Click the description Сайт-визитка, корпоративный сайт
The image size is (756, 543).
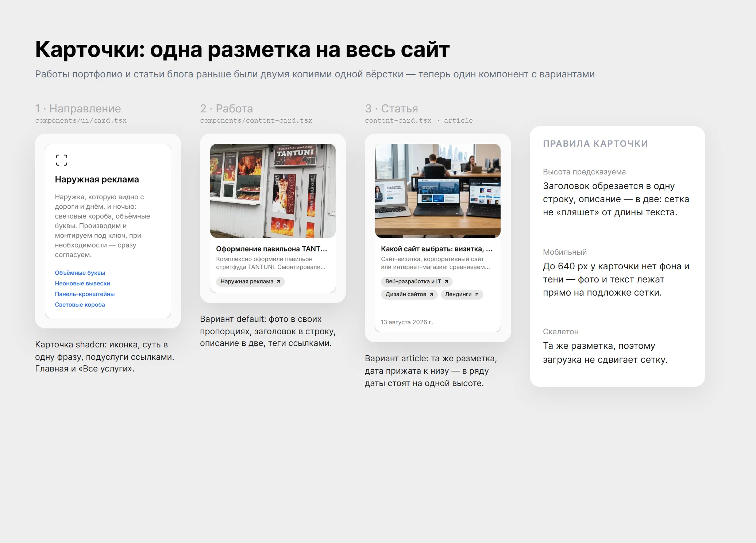[x=436, y=263]
